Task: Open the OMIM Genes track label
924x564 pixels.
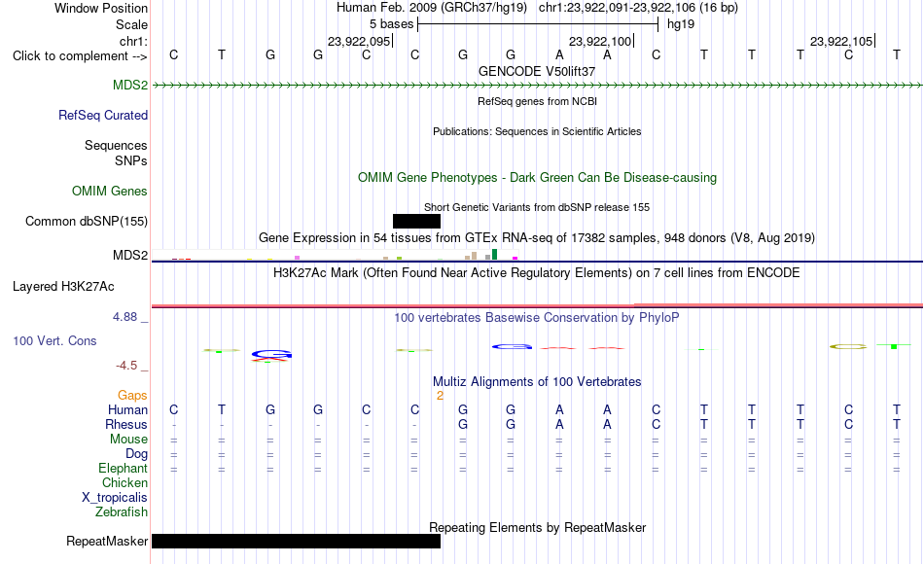Action: [x=110, y=191]
